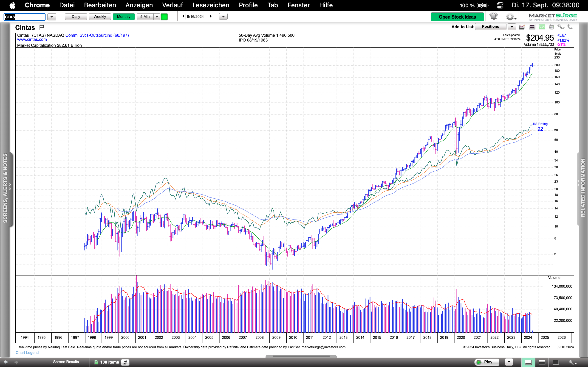This screenshot has height=367, width=588.
Task: Expand the 5 Min interval dropdown
Action: [x=157, y=17]
